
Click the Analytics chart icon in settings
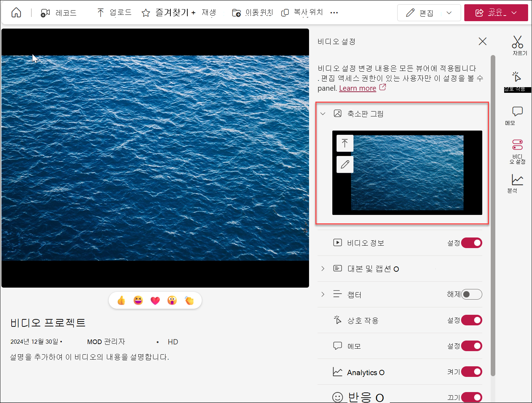338,372
